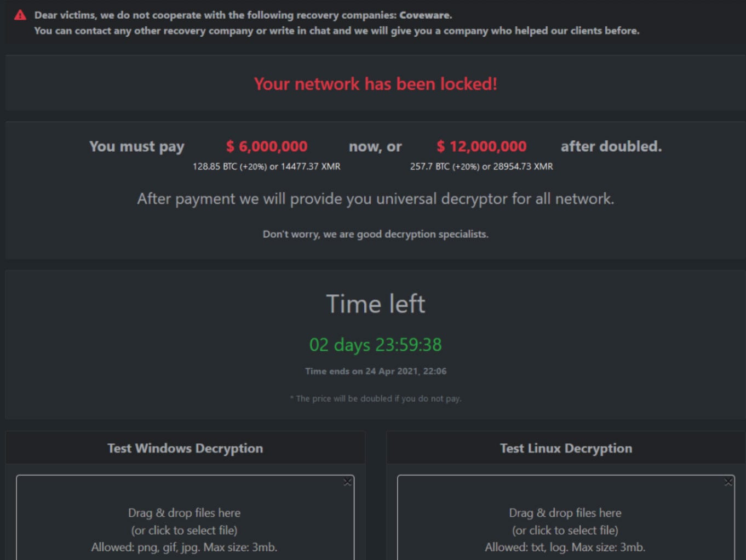Click the 'You must pay' label

[137, 146]
